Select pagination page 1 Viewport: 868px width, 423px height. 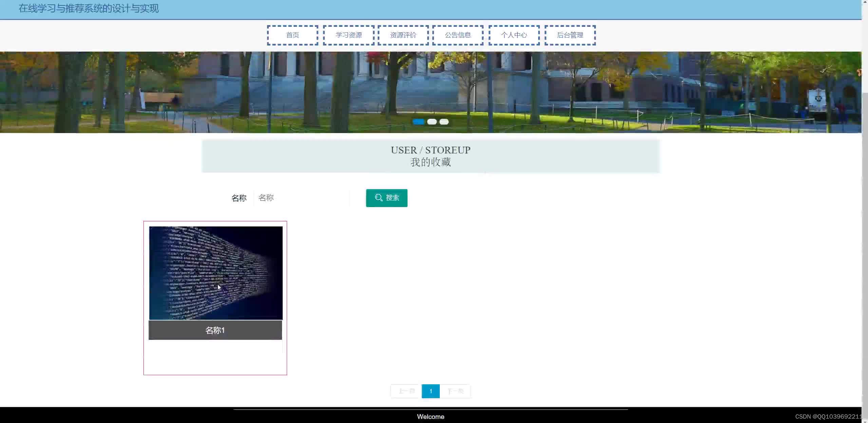point(430,391)
